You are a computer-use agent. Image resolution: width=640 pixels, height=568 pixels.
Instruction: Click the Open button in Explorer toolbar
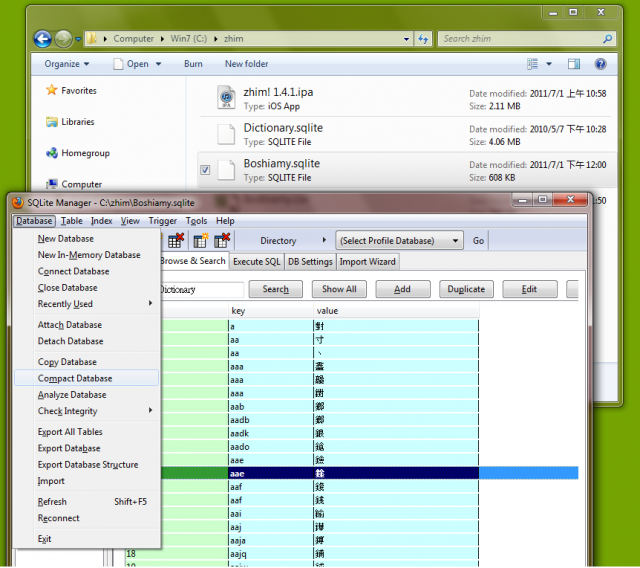pos(131,64)
